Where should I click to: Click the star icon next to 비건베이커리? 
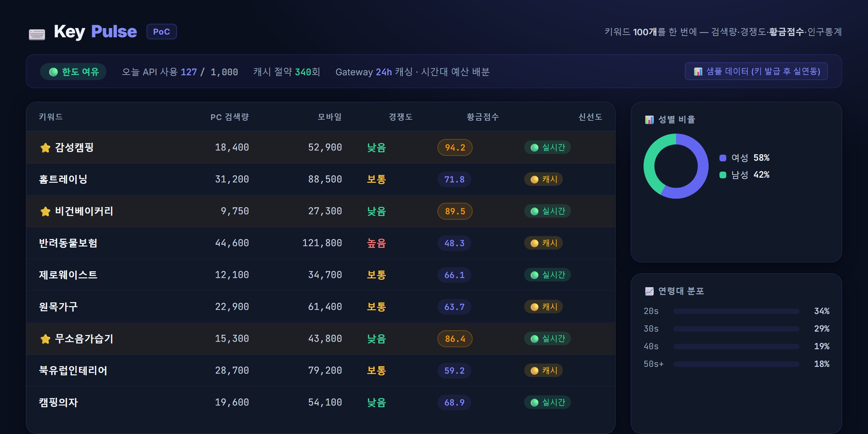45,211
